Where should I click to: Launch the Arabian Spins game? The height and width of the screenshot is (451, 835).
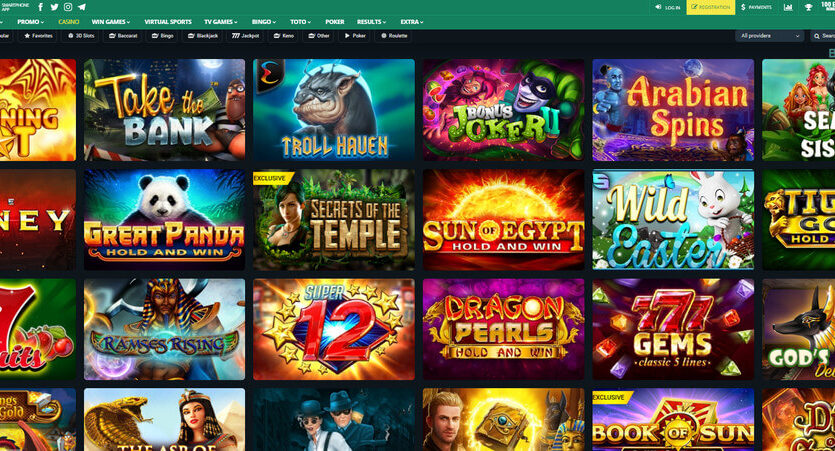(673, 110)
